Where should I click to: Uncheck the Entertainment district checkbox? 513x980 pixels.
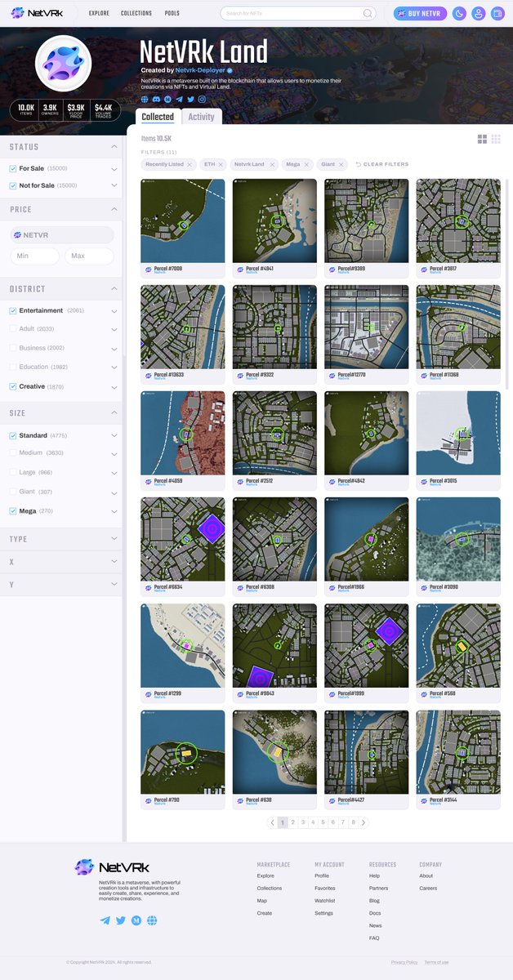[13, 310]
